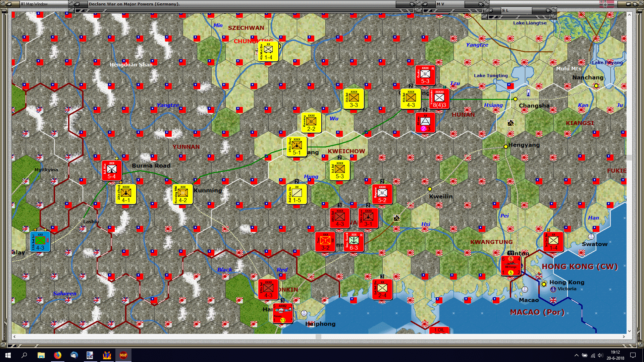Click the horizontal scrollbar thumb
Screen dimensions: 644x362
(x=318, y=337)
